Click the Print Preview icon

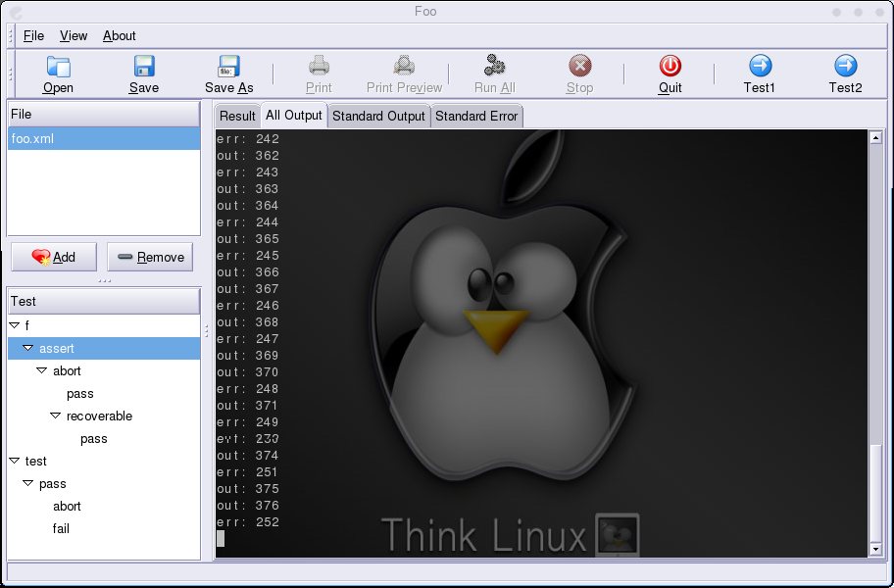tap(404, 66)
